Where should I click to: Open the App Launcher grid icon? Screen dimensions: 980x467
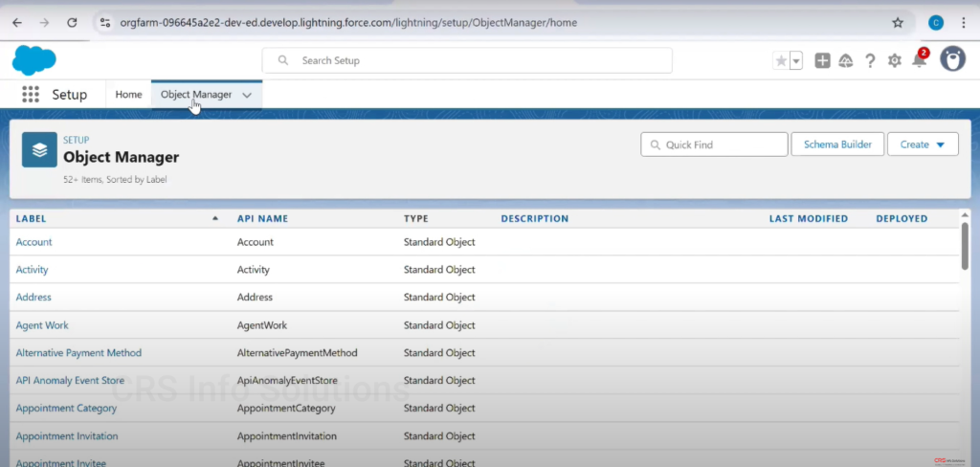tap(31, 95)
